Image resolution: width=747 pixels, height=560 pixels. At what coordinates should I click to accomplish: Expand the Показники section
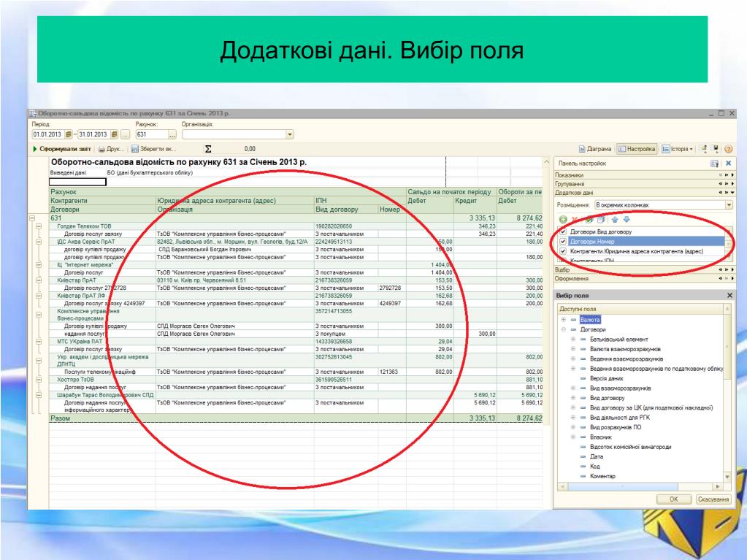coord(732,175)
